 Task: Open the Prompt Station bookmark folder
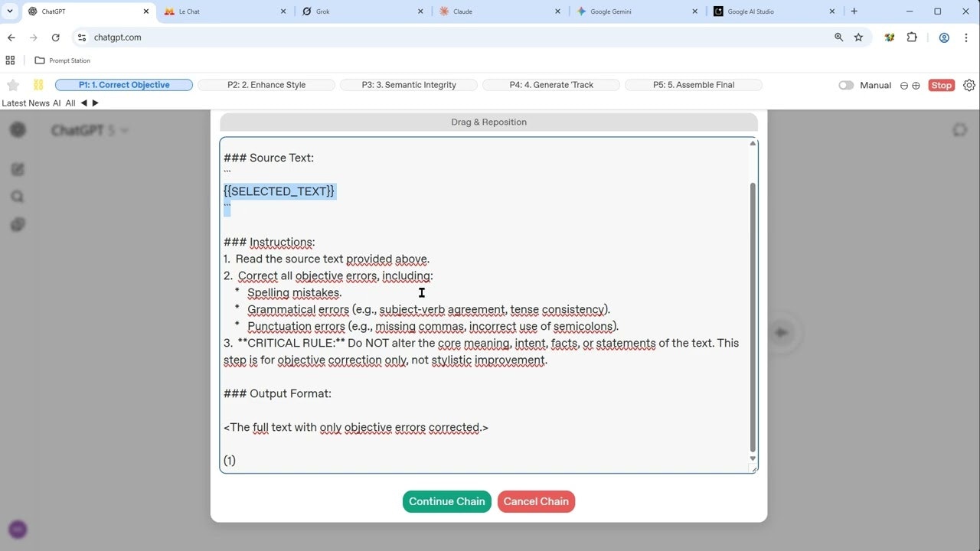pos(62,60)
